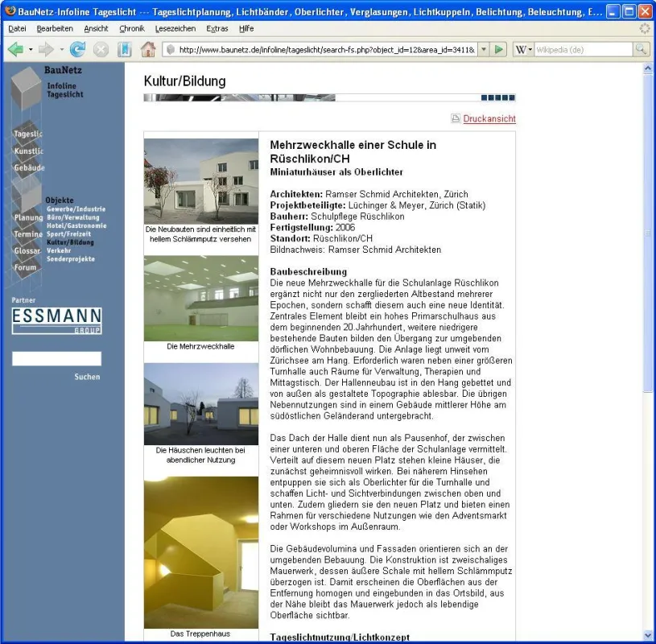656x644 pixels.
Task: Click the scrollbar up arrow
Action: point(648,68)
